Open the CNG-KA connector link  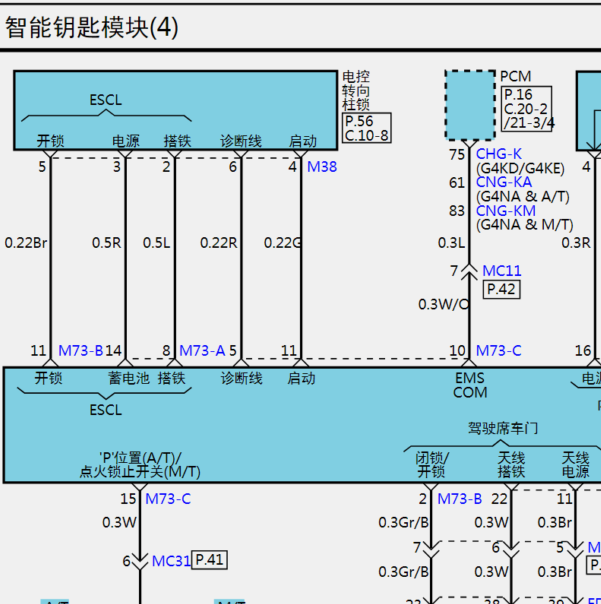[x=504, y=182]
